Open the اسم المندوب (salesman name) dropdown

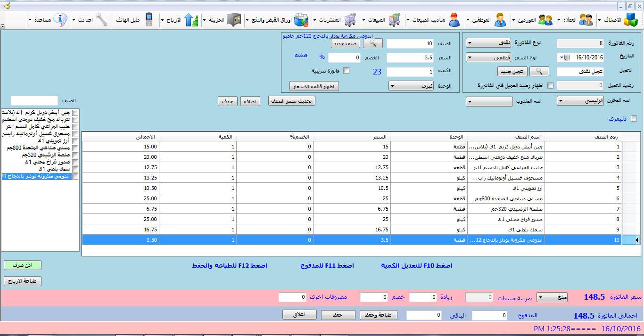click(489, 101)
